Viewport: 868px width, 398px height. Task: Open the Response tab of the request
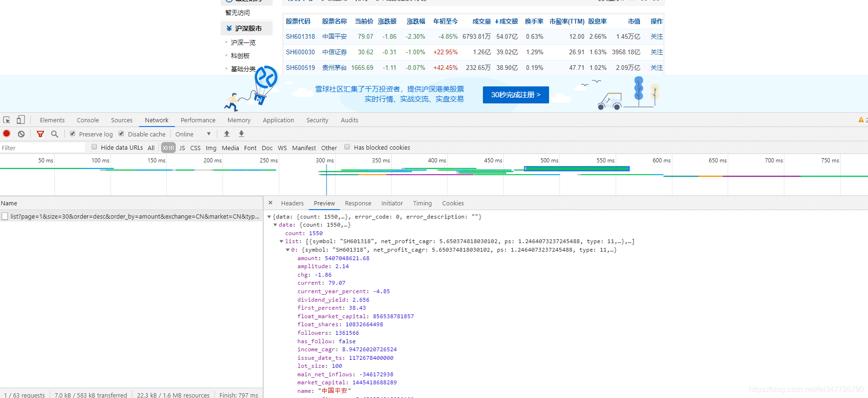358,203
